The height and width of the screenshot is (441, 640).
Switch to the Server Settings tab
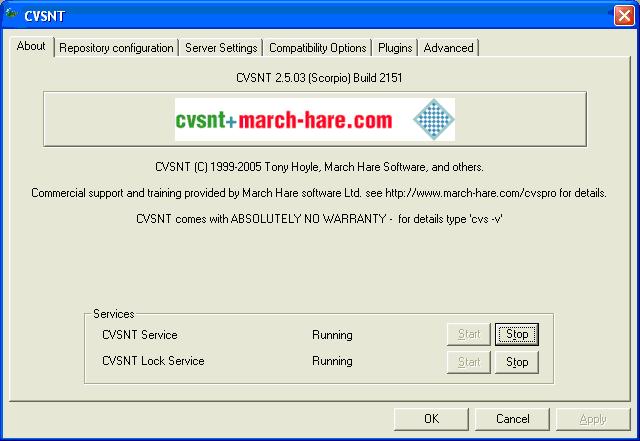[221, 48]
